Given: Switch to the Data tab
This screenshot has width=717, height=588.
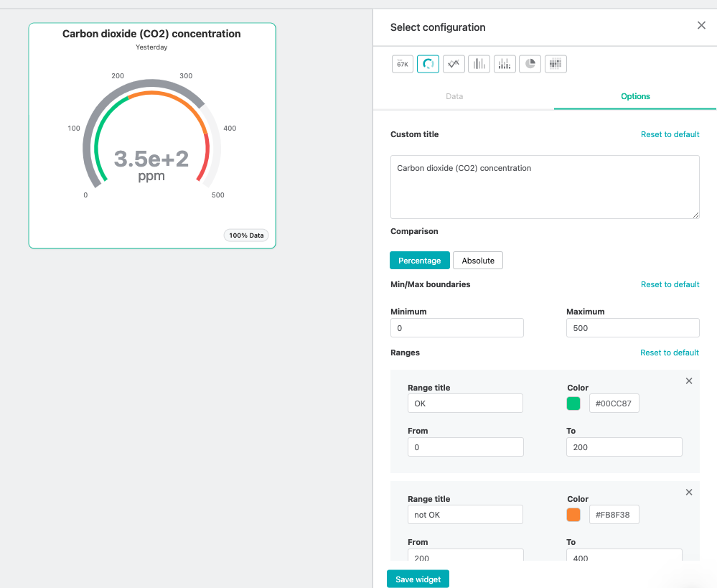Looking at the screenshot, I should pos(454,96).
